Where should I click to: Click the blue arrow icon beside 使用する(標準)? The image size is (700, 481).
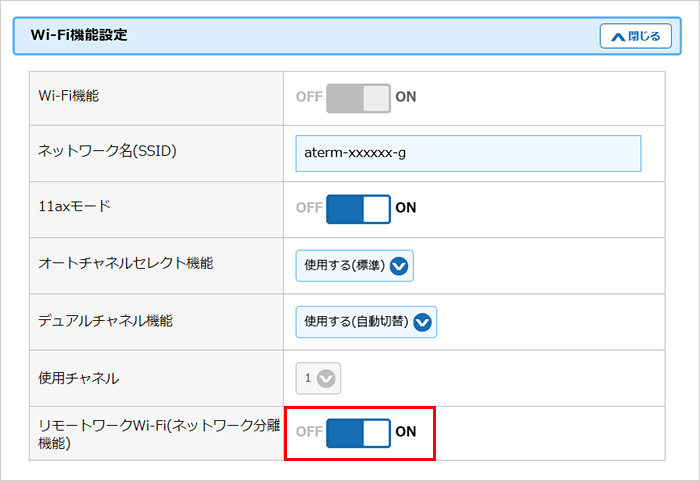[x=400, y=266]
